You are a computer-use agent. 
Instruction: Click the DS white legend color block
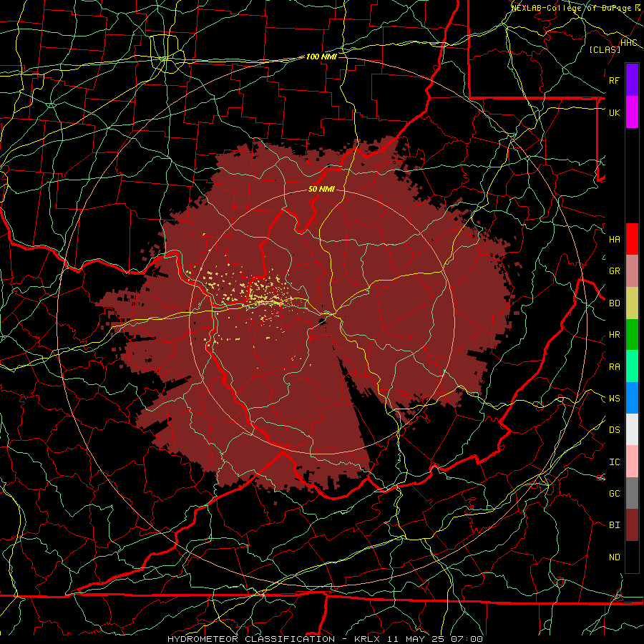pyautogui.click(x=632, y=429)
